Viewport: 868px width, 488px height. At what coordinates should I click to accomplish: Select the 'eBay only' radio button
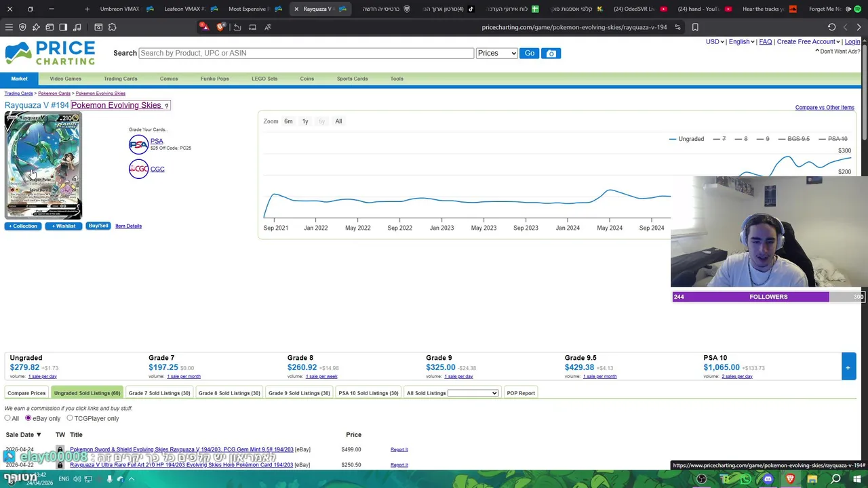click(x=28, y=418)
